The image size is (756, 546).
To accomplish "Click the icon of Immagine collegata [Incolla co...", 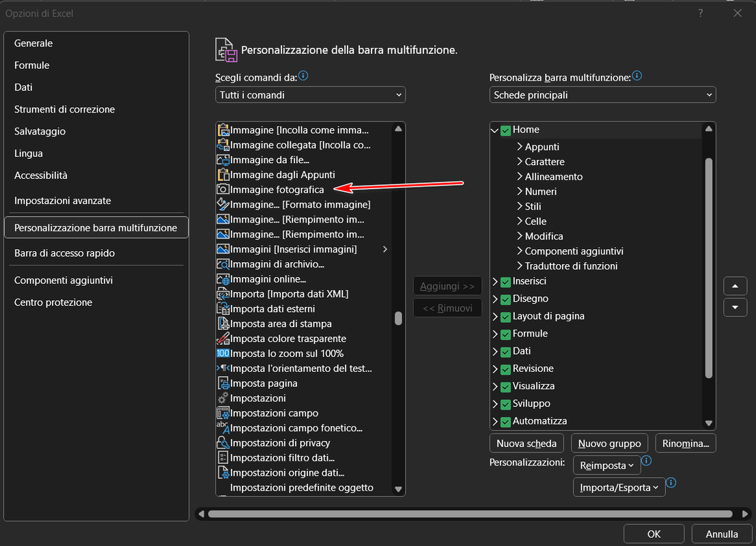I will (223, 145).
